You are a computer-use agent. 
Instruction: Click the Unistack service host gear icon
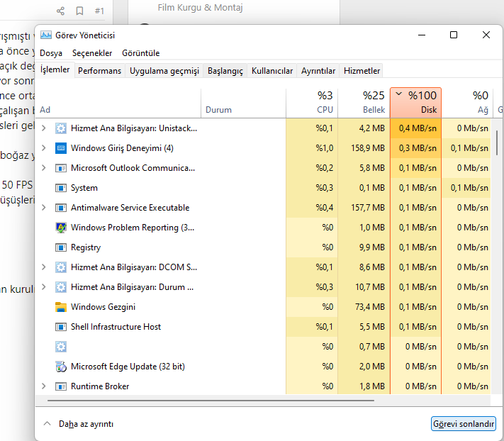(61, 128)
